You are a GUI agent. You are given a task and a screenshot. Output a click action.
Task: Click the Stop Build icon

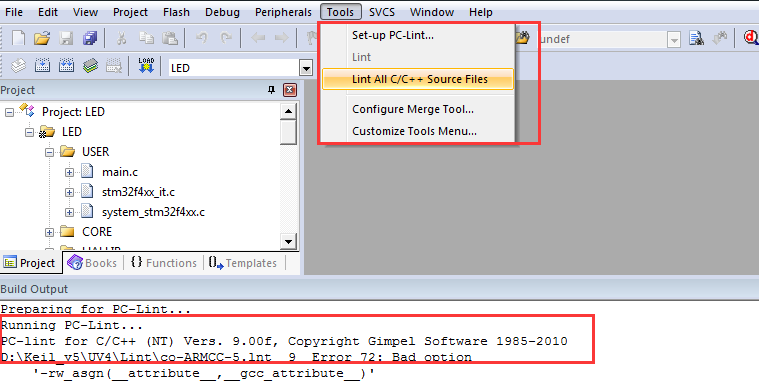click(x=114, y=65)
